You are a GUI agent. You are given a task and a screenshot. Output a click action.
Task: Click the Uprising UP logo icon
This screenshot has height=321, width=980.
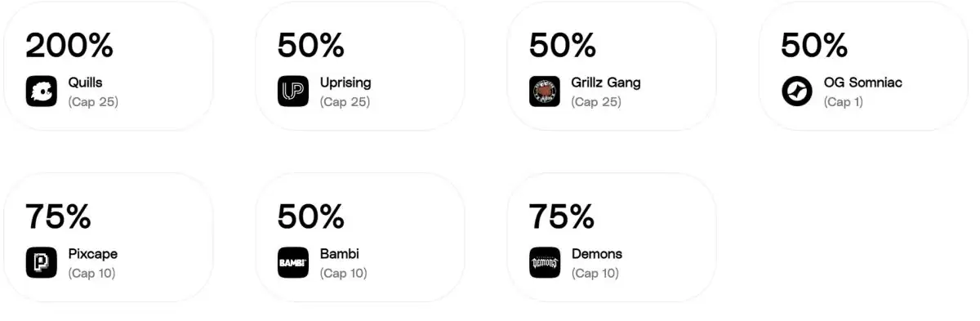click(293, 91)
